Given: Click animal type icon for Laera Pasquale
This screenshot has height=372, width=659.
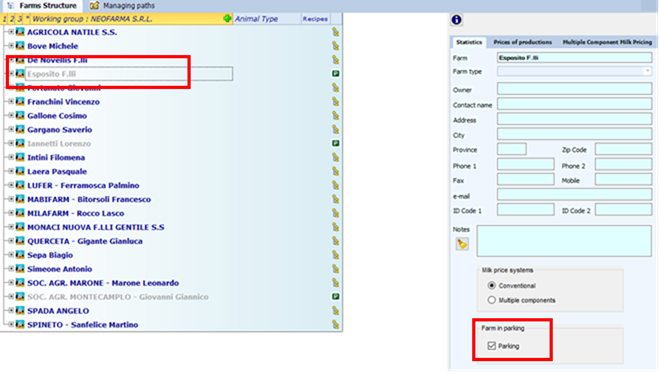Looking at the screenshot, I should pyautogui.click(x=335, y=171).
